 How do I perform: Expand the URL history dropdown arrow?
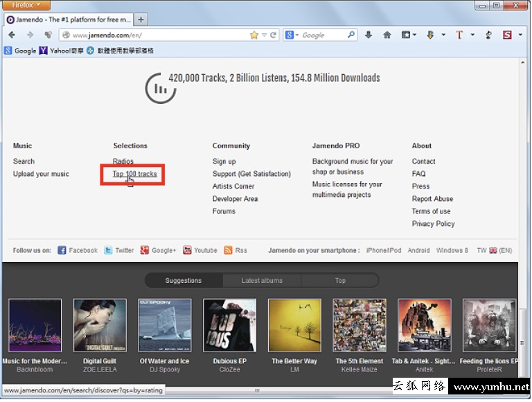[264, 35]
